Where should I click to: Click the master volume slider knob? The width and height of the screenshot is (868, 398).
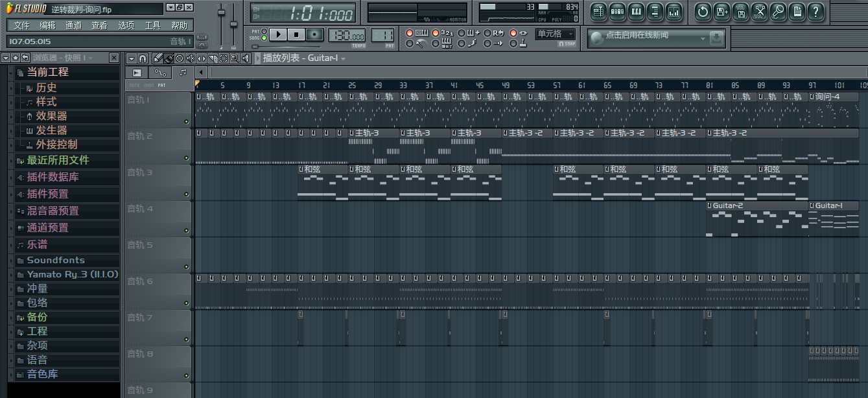pyautogui.click(x=221, y=13)
